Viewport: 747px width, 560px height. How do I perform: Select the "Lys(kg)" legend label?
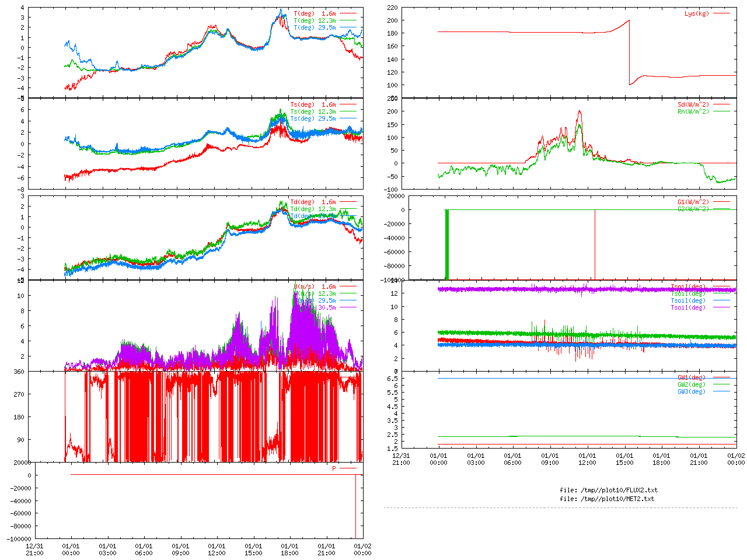(696, 13)
